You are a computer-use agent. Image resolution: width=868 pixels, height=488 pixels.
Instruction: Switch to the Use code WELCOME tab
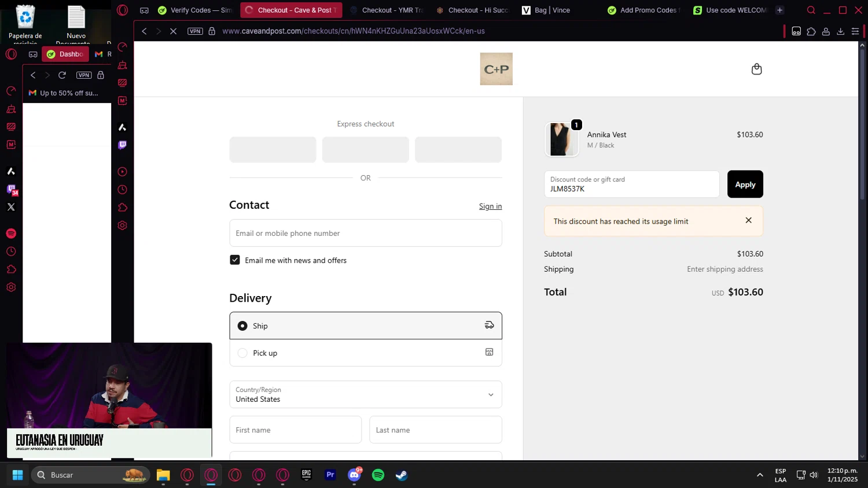[x=731, y=10]
